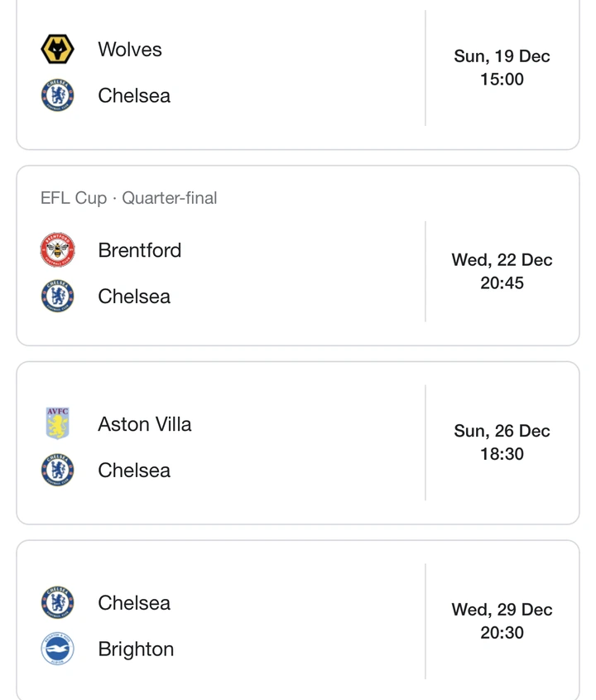Click the Aston Villa AVFC crest
The width and height of the screenshot is (596, 700).
(58, 423)
